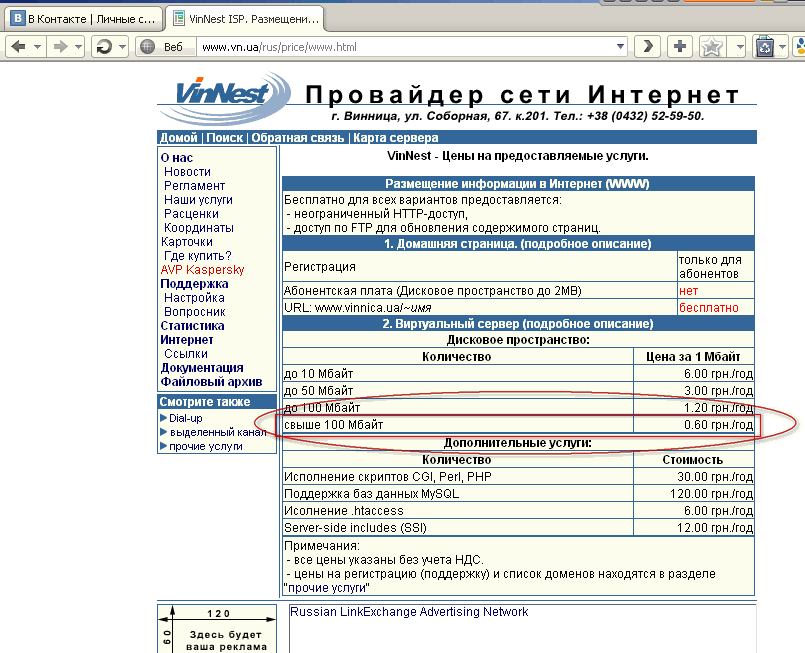Open 'Карта сервера' in navigation bar
805x653 pixels.
click(x=395, y=138)
